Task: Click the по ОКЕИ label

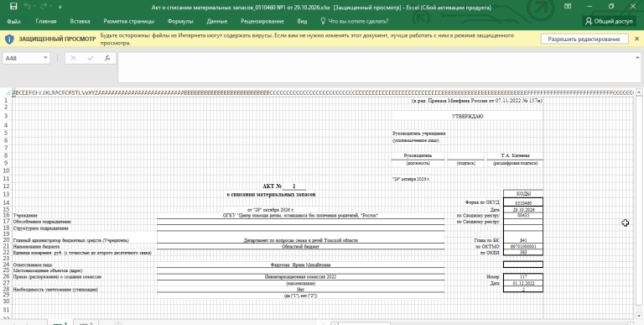Action: click(490, 253)
